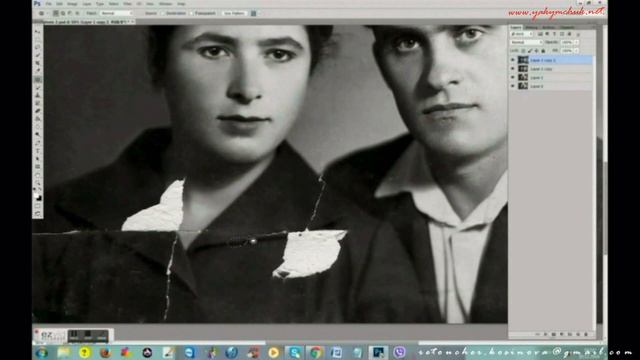Open the layer filter Kind dropdown
The image size is (640, 360).
point(521,34)
